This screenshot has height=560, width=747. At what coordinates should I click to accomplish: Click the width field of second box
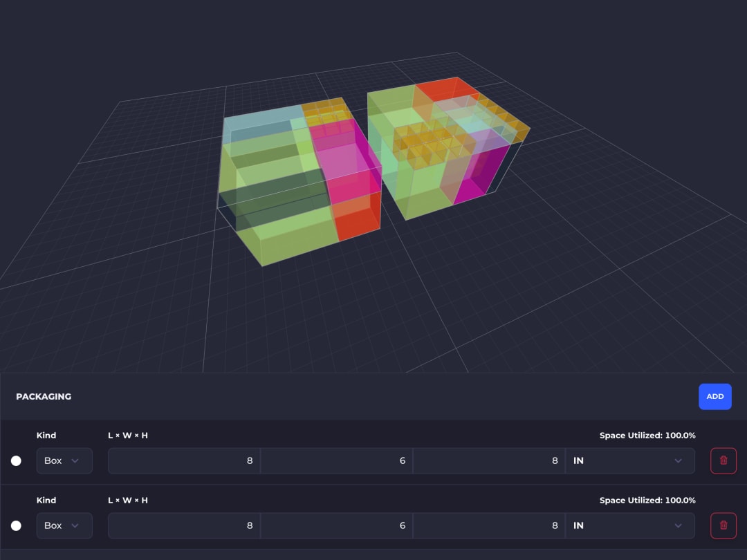coord(336,525)
